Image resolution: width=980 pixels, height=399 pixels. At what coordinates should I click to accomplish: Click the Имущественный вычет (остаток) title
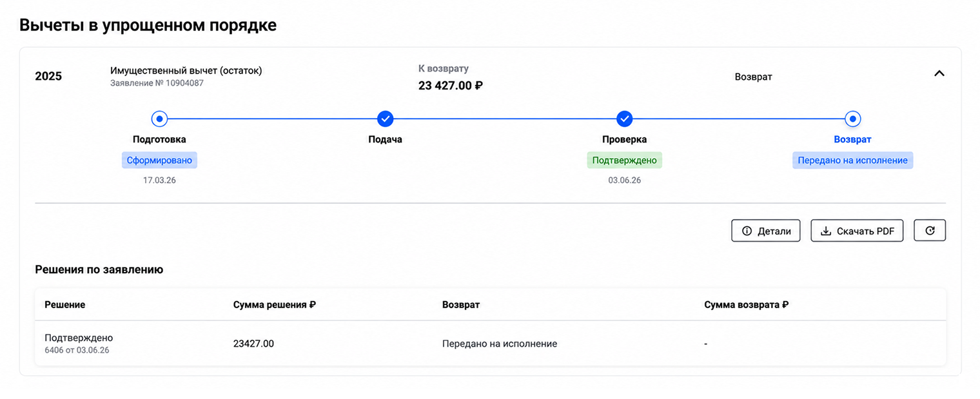pyautogui.click(x=186, y=70)
